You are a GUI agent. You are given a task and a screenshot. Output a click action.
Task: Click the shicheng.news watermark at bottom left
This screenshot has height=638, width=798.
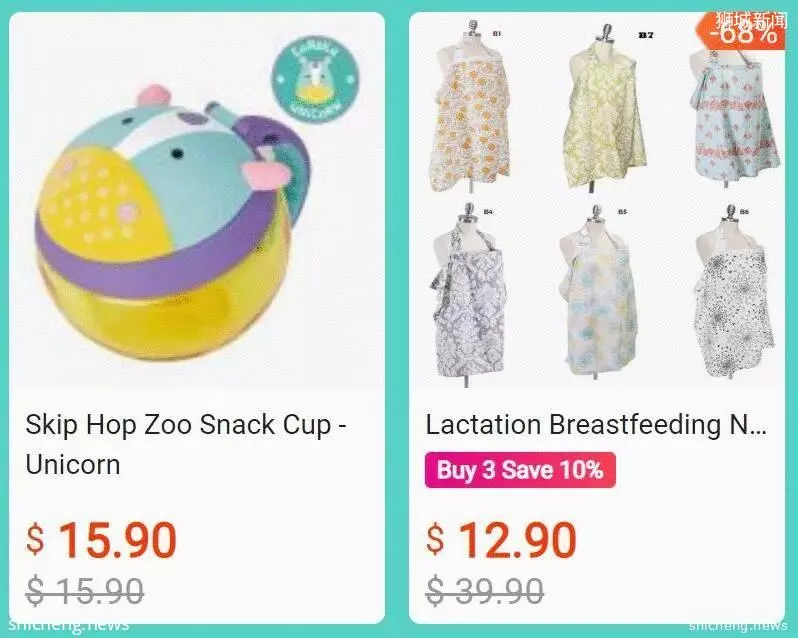[x=69, y=625]
